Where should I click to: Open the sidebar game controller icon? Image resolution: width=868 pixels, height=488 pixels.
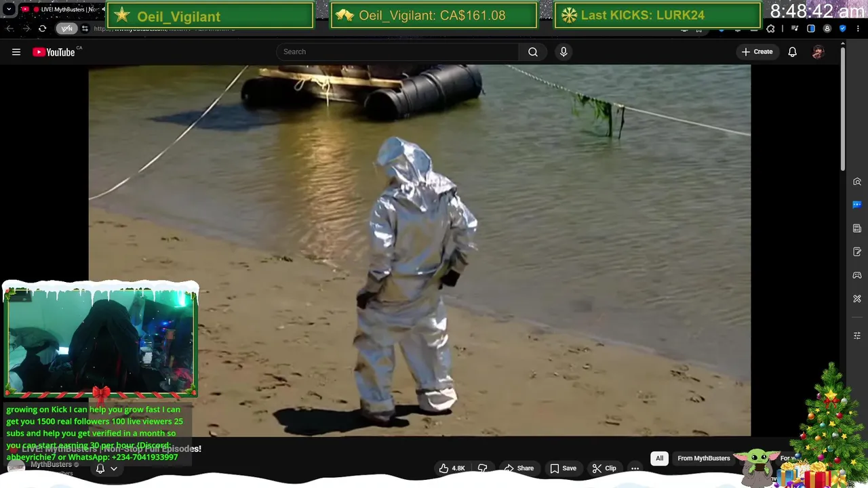point(857,275)
